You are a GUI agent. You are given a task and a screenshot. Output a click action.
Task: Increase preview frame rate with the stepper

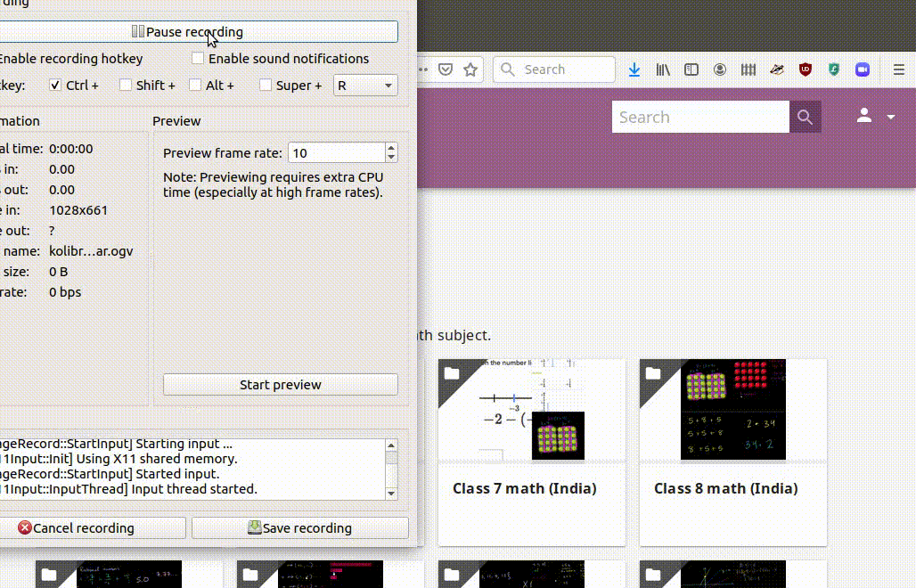tap(391, 148)
